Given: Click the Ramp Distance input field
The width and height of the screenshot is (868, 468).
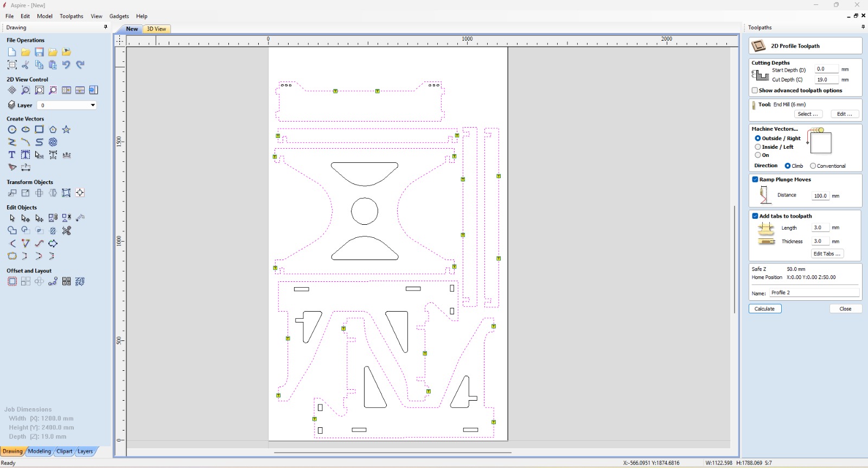Looking at the screenshot, I should pos(821,196).
